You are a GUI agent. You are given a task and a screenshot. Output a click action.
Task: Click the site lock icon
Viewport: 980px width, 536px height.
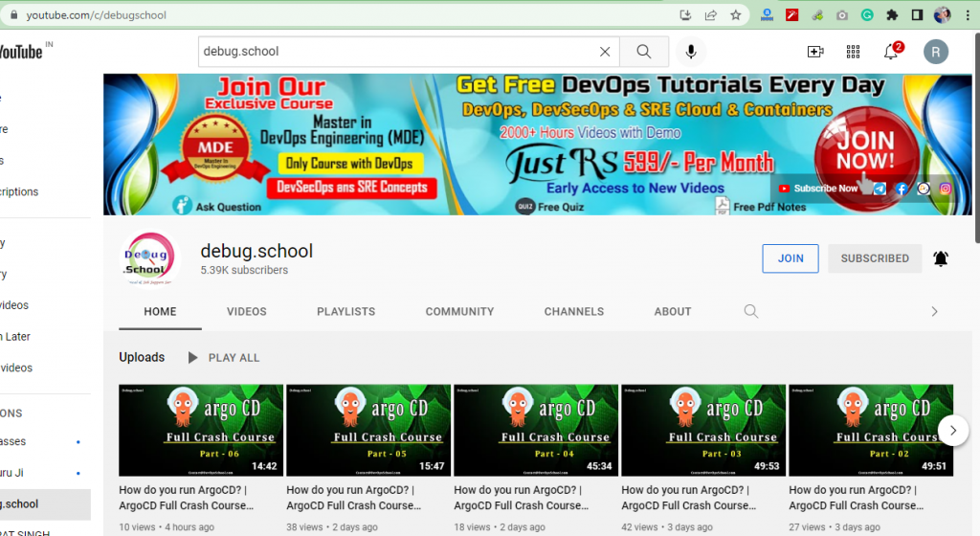pyautogui.click(x=13, y=15)
